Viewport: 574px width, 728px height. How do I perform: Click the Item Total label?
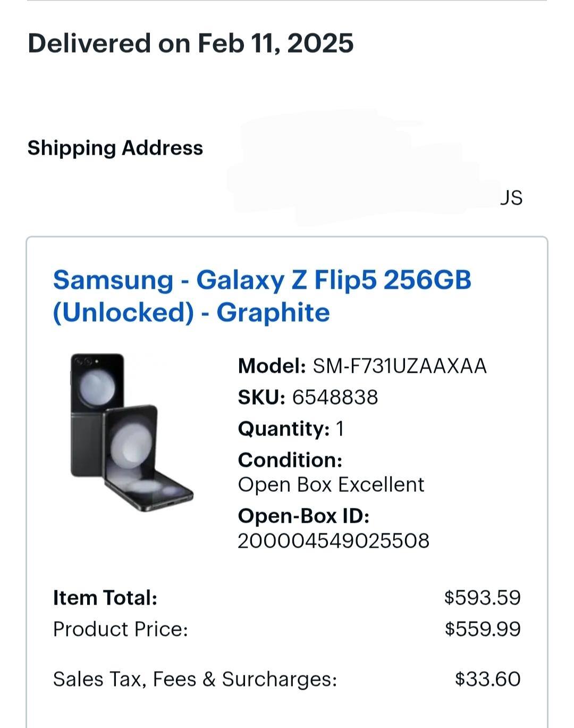click(105, 598)
